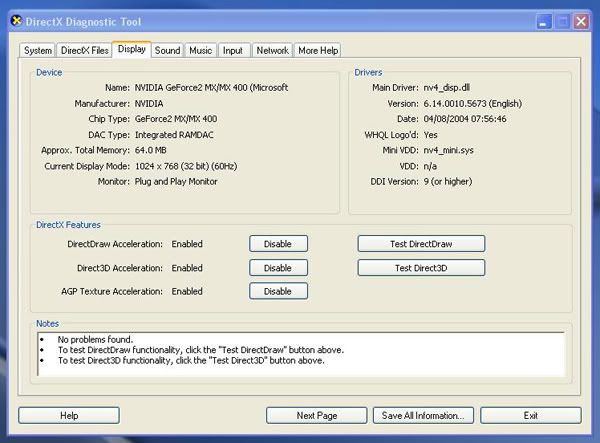Close the DirectX Diagnostic Tool window

[x=581, y=22]
